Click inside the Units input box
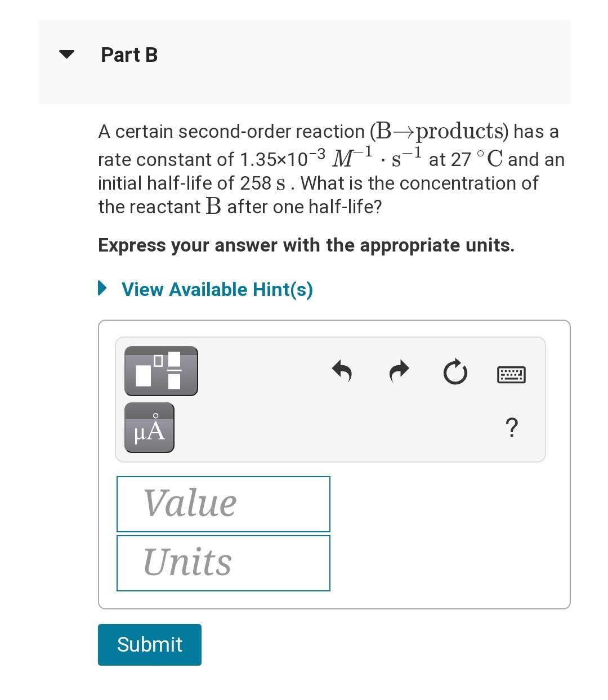 coord(223,562)
